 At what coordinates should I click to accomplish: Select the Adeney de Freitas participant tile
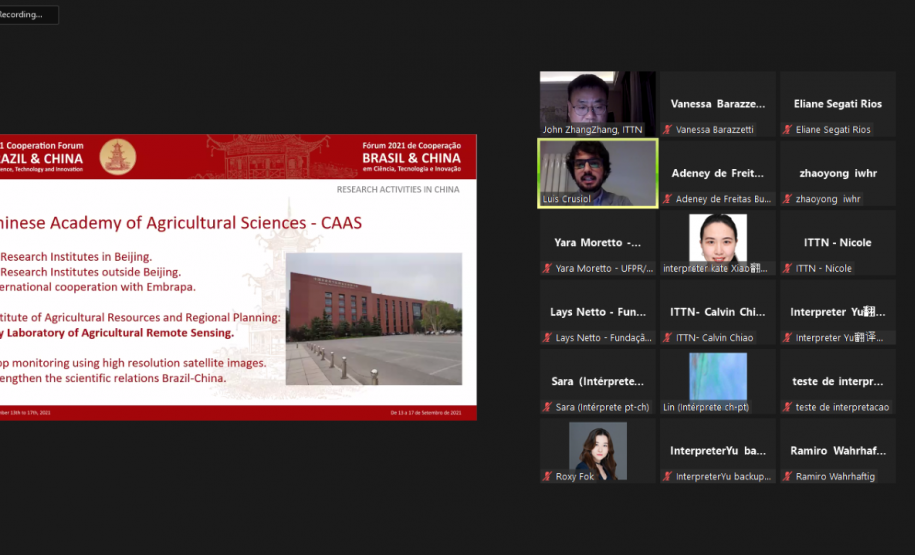tap(717, 173)
